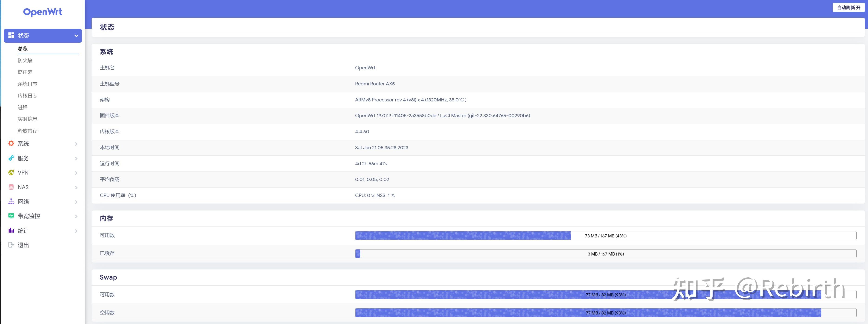Click the System gear icon
The image size is (868, 324).
click(x=11, y=144)
